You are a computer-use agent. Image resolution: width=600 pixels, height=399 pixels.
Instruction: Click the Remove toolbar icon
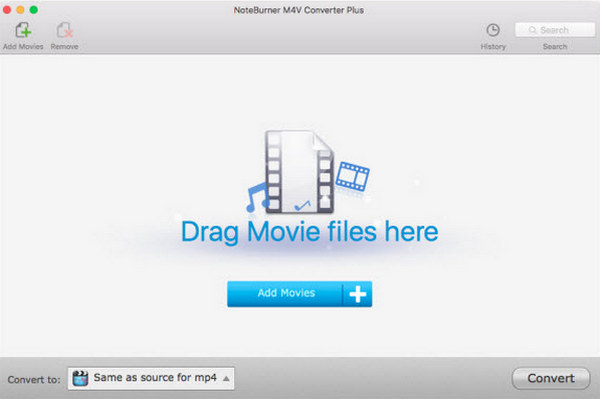(64, 30)
